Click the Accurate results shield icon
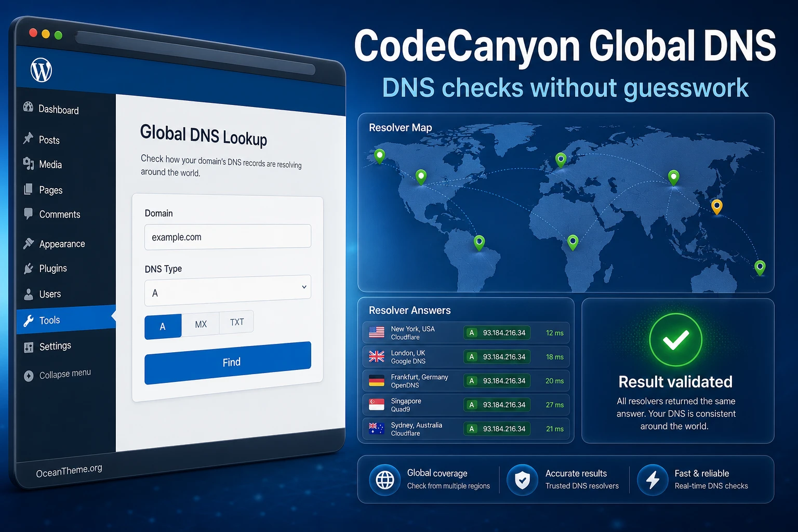This screenshot has height=532, width=798. pos(522,480)
